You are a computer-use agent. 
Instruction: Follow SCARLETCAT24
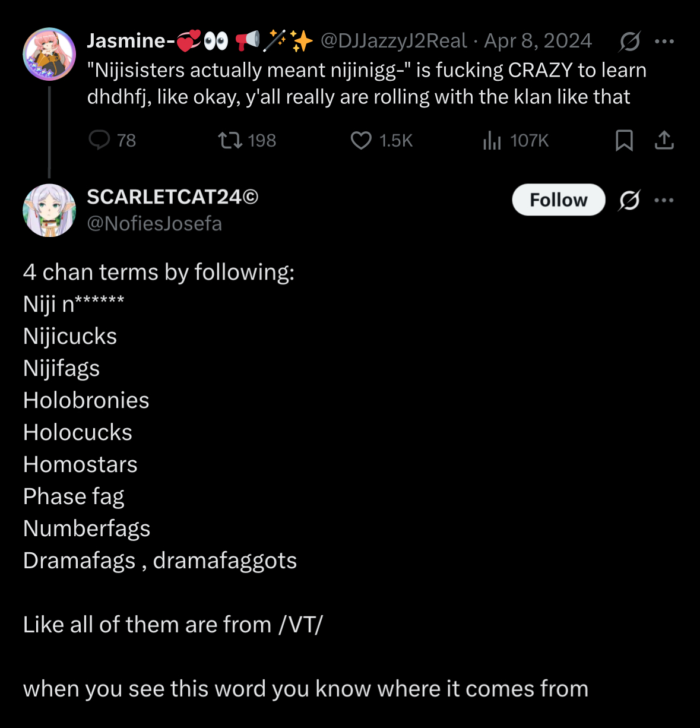(x=558, y=200)
